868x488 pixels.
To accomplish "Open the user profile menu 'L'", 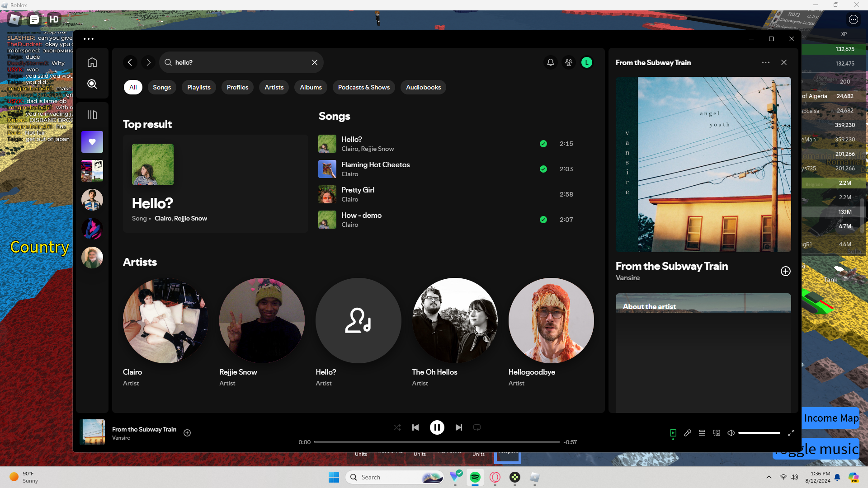I will tap(587, 62).
